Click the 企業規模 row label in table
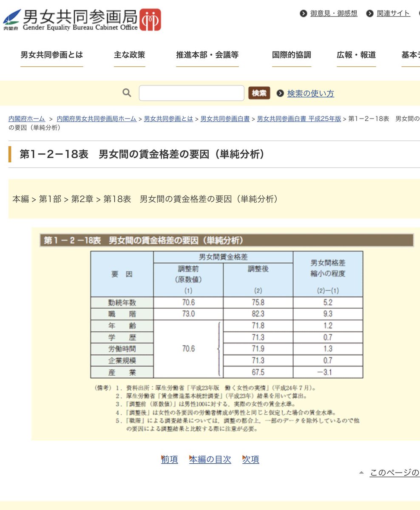This screenshot has height=510, width=420. [x=122, y=360]
